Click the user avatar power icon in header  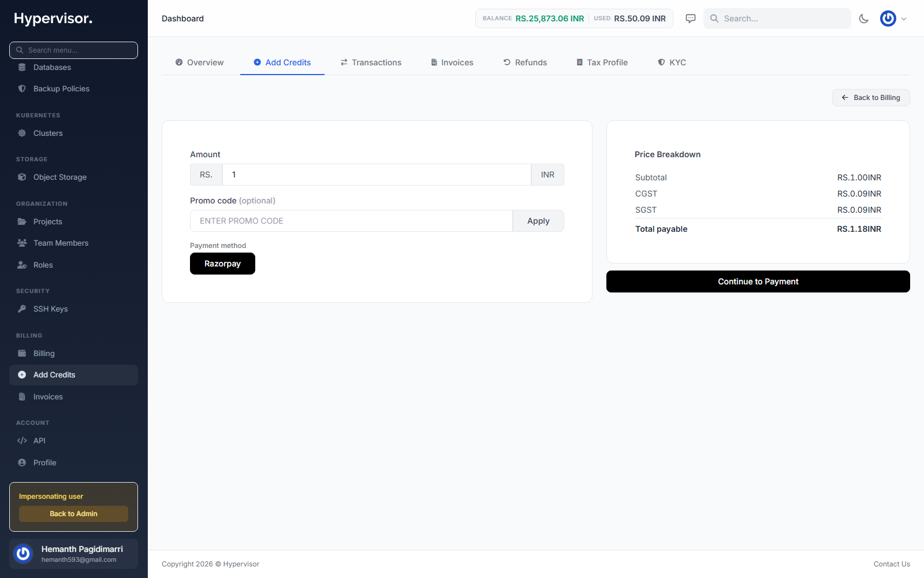pyautogui.click(x=888, y=18)
